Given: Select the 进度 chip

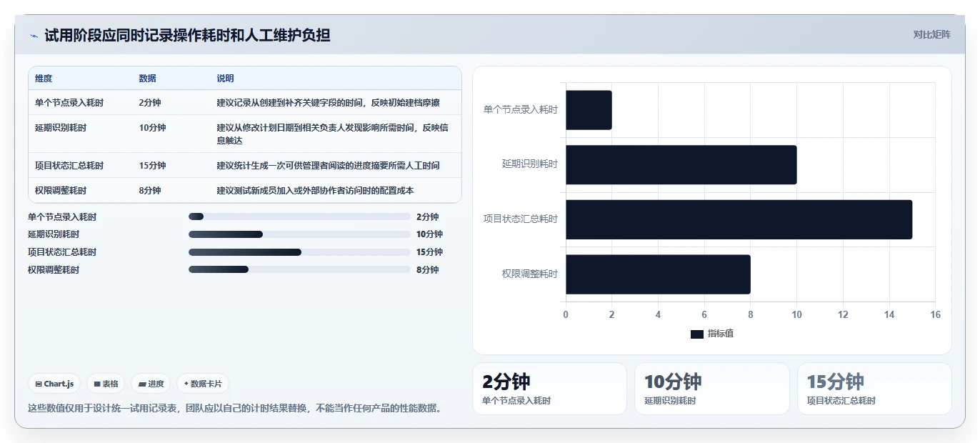Looking at the screenshot, I should [151, 384].
